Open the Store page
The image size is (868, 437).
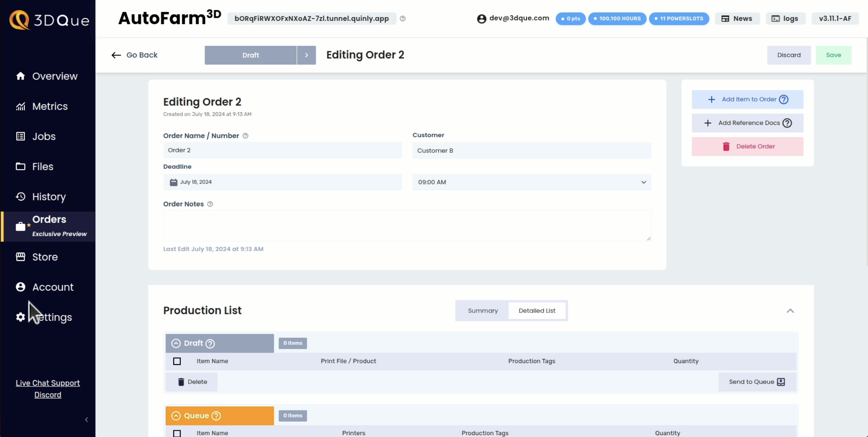pyautogui.click(x=45, y=257)
